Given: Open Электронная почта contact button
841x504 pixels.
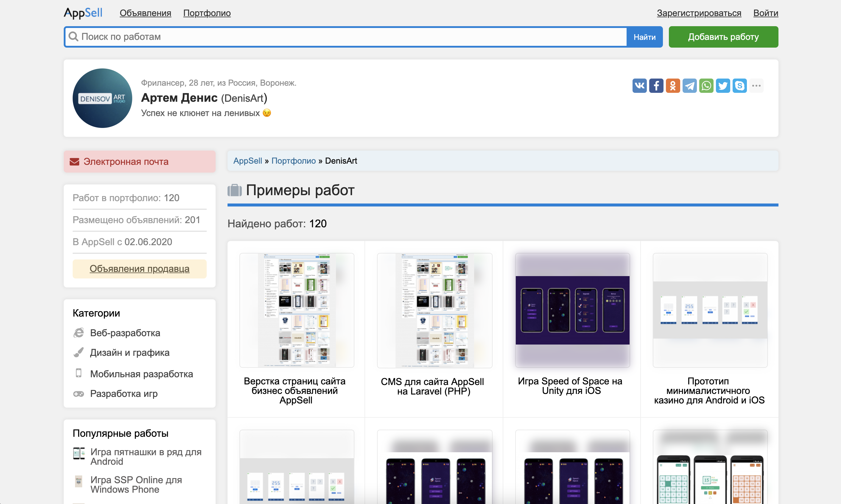Looking at the screenshot, I should click(x=139, y=161).
